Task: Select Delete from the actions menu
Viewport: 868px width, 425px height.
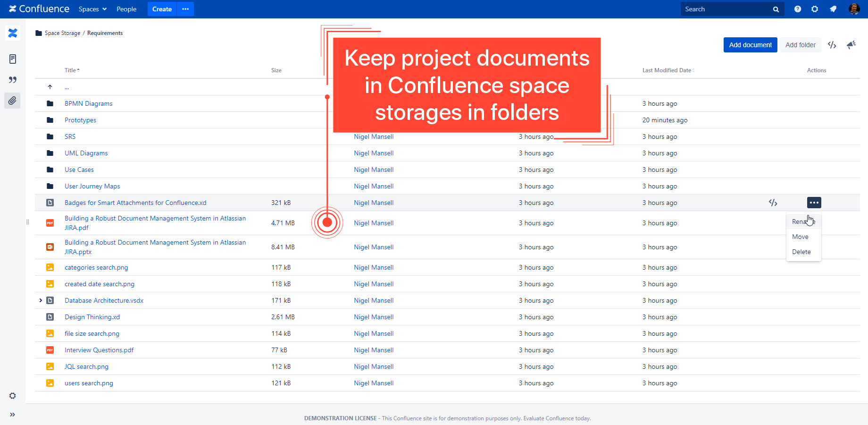Action: tap(803, 252)
